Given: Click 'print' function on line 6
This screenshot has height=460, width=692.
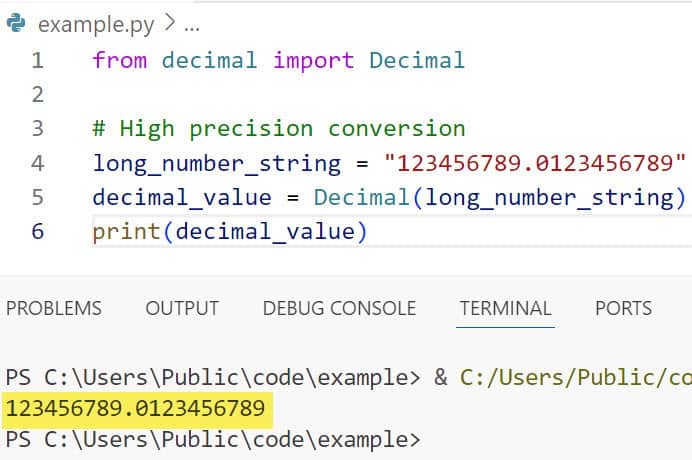Looking at the screenshot, I should 127,232.
